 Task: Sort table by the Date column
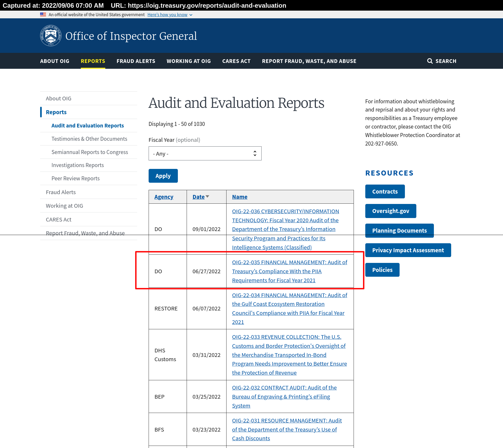click(x=199, y=197)
